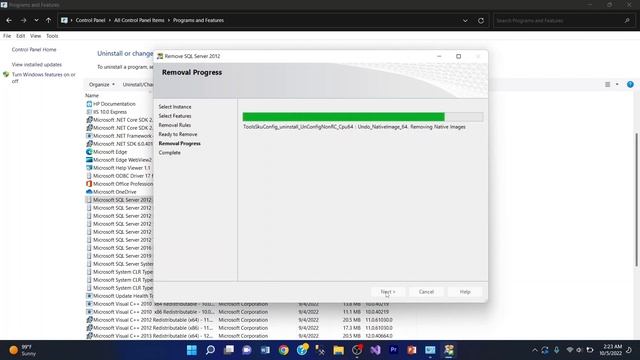Open the Organize dropdown menu
The height and width of the screenshot is (360, 640).
pyautogui.click(x=102, y=84)
